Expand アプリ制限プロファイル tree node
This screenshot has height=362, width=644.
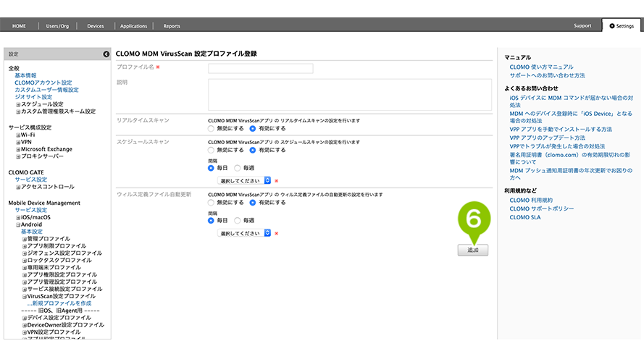24,246
